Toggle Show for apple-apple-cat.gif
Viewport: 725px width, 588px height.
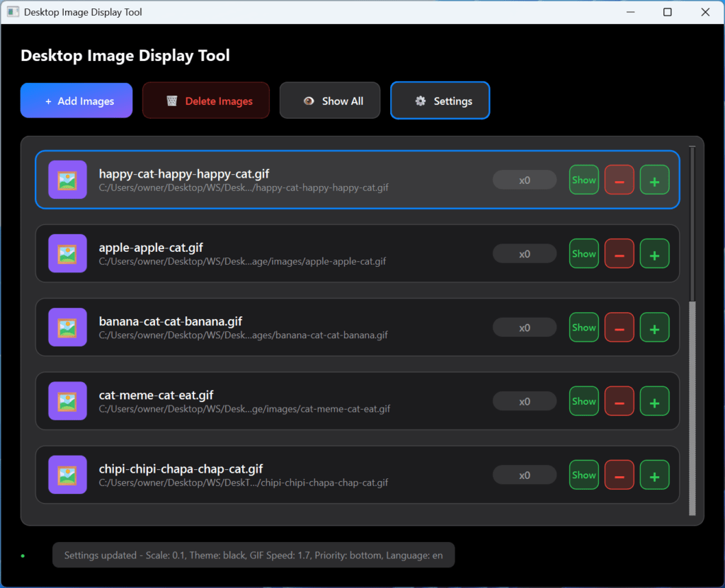(x=583, y=253)
